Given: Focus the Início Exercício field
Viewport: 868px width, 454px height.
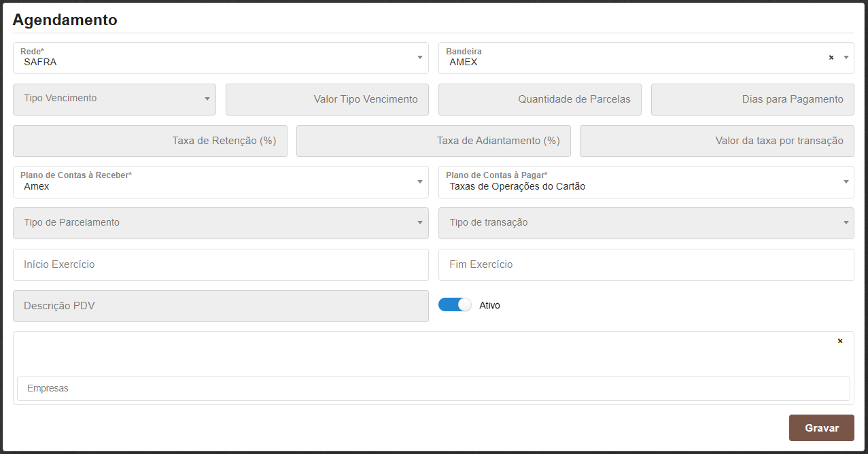Looking at the screenshot, I should (221, 264).
